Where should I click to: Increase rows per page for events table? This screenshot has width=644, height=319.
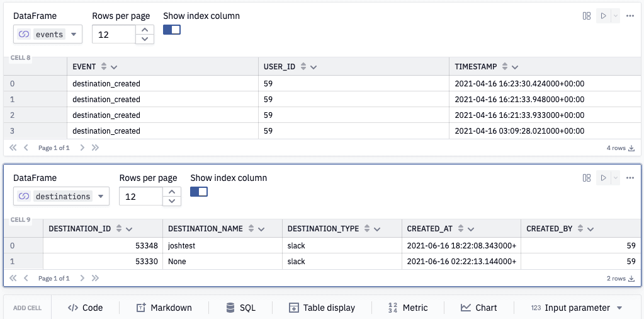point(145,30)
